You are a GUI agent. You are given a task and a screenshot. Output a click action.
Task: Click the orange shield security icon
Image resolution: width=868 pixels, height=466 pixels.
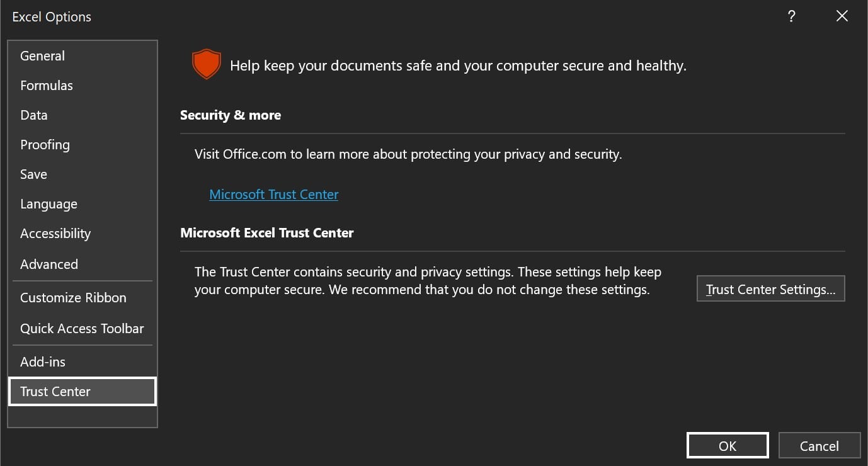(x=206, y=65)
